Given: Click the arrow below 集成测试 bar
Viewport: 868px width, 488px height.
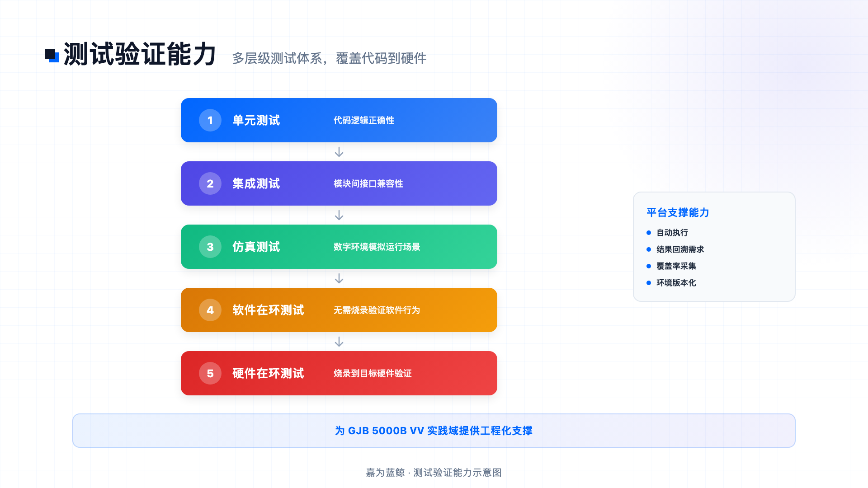Looking at the screenshot, I should 339,215.
